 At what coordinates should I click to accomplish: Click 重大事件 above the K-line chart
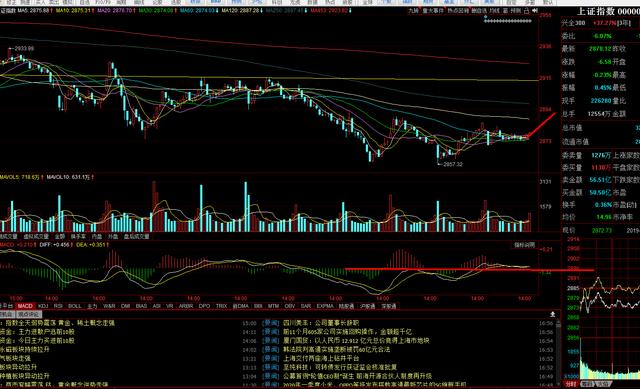pos(433,11)
